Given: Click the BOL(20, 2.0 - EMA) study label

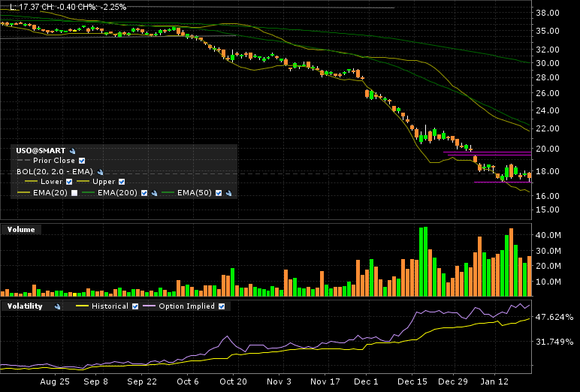Looking at the screenshot, I should click(x=54, y=172).
